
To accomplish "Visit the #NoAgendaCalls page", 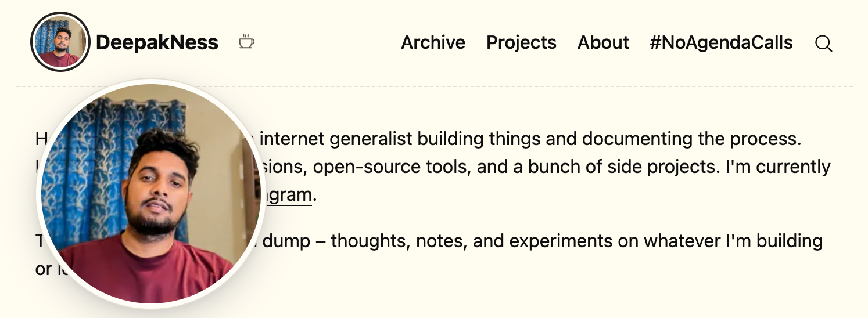I will coord(721,42).
